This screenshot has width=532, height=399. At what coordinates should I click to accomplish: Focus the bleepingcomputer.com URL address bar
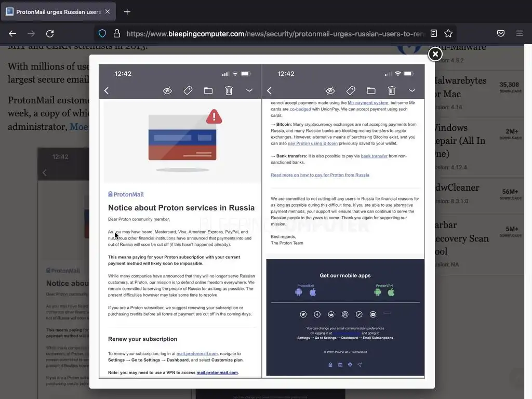tap(275, 34)
